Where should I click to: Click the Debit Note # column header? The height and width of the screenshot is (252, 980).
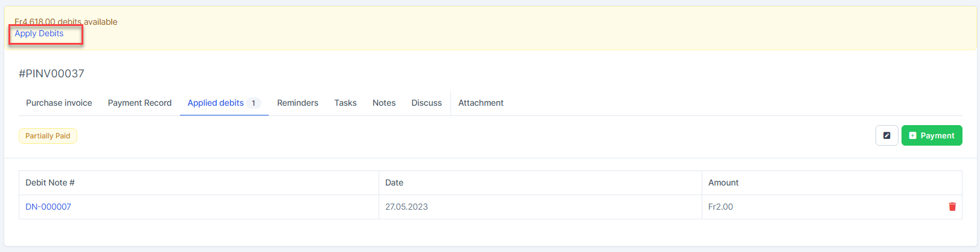click(50, 183)
